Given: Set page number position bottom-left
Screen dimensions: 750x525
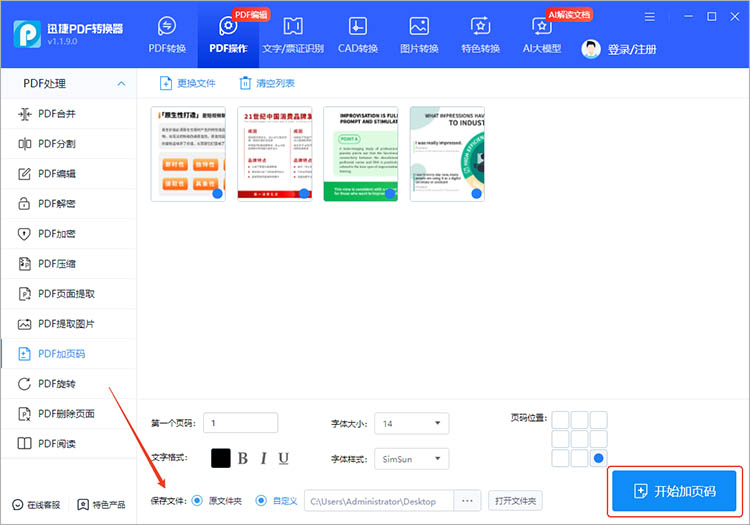Looking at the screenshot, I should coord(560,458).
